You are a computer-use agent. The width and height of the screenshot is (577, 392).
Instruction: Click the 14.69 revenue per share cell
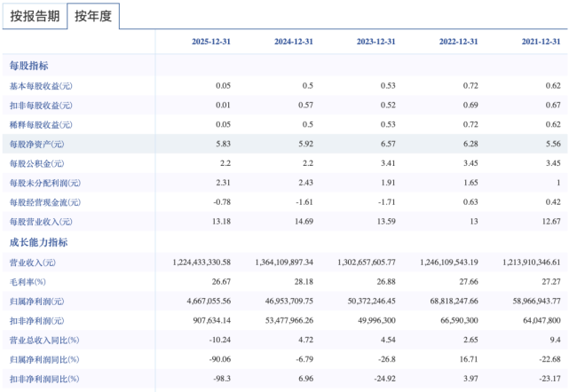(304, 222)
